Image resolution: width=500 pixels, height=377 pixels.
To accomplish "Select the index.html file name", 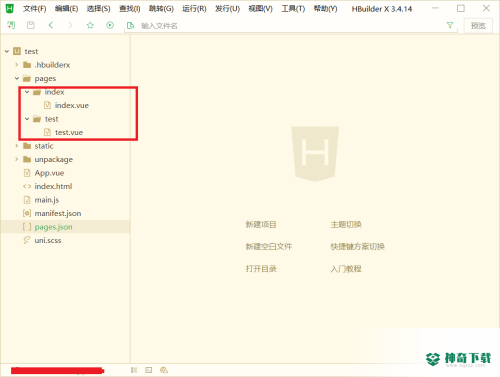I will point(53,186).
